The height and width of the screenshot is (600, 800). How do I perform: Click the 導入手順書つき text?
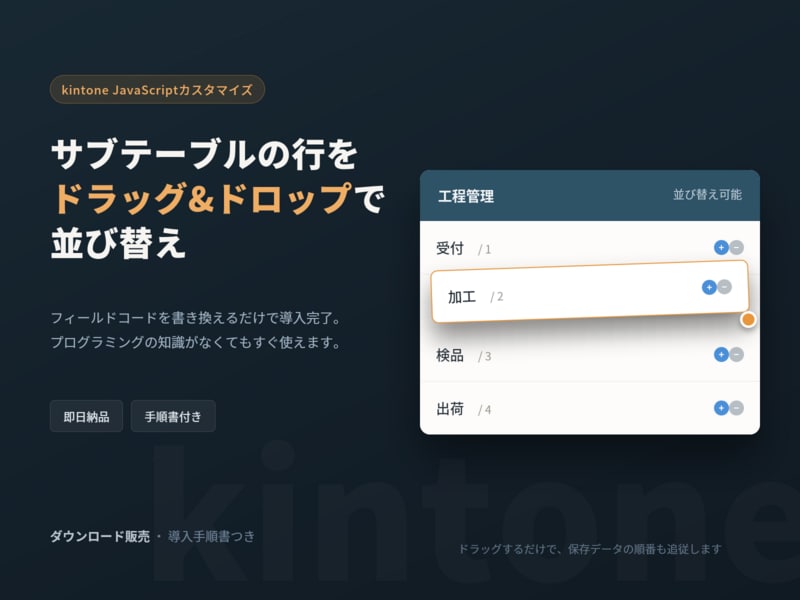tap(211, 536)
